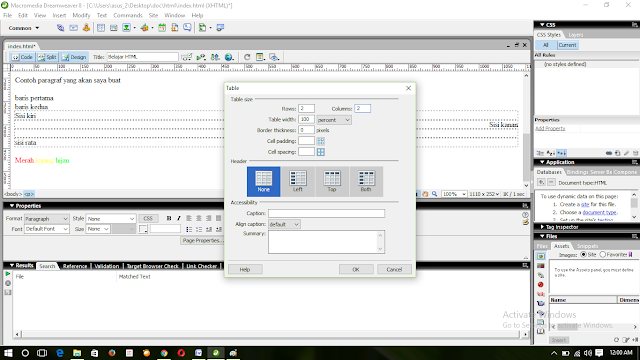
Task: Cancel the Table dialog
Action: 394,269
